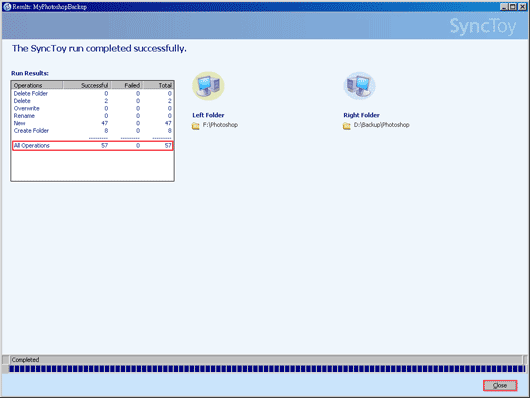This screenshot has width=530, height=398.
Task: Select the Create Folder row label
Action: (x=31, y=131)
